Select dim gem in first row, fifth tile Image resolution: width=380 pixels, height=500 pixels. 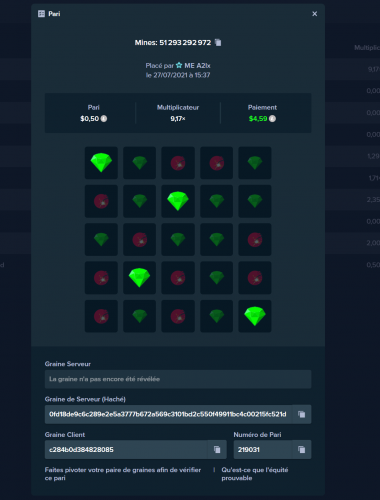(255, 163)
